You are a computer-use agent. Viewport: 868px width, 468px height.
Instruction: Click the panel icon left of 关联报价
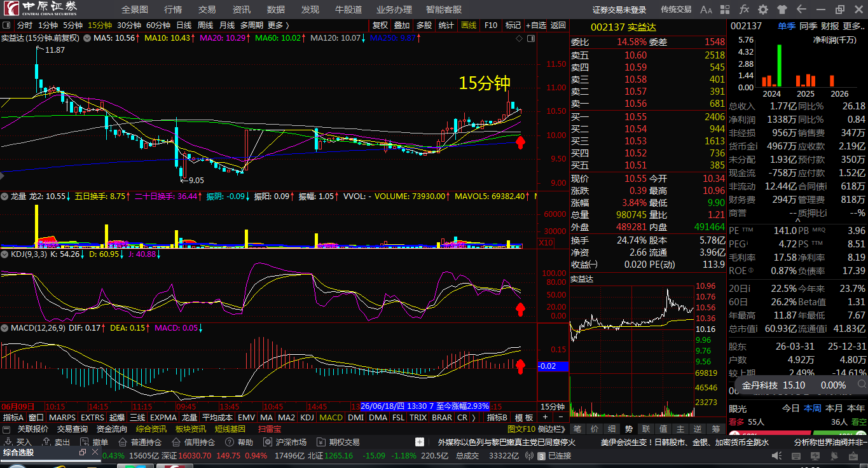click(7, 429)
